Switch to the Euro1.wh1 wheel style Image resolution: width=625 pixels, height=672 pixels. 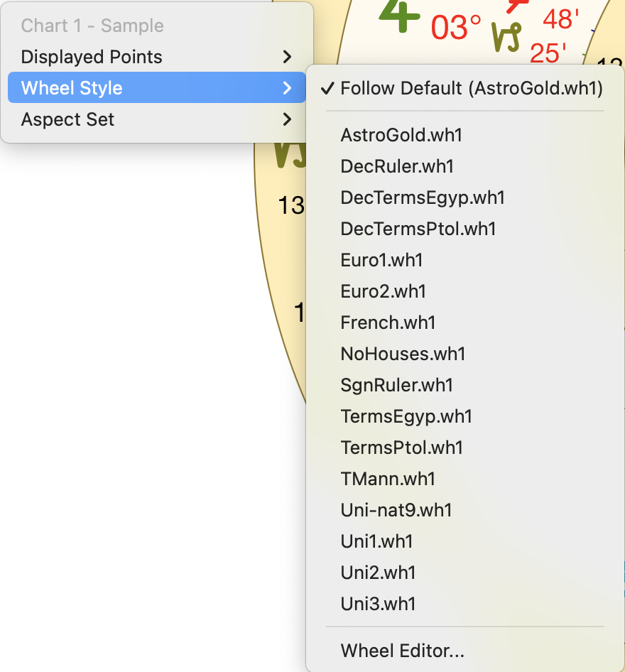(x=381, y=260)
